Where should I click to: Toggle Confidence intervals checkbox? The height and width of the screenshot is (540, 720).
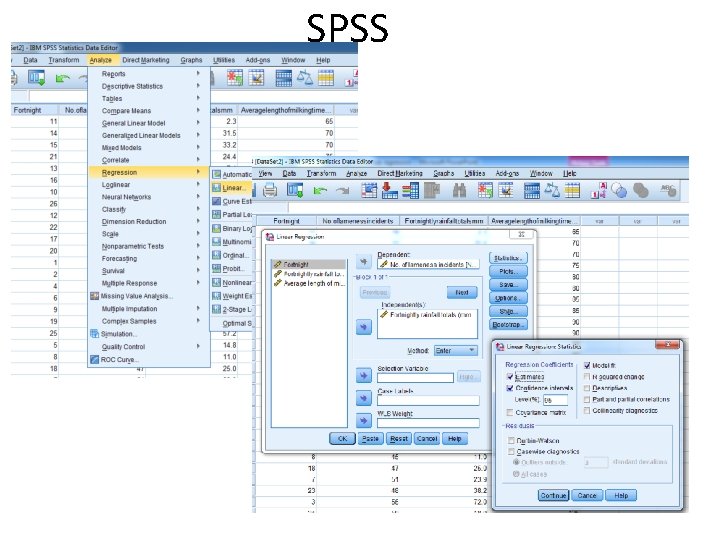tap(510, 388)
